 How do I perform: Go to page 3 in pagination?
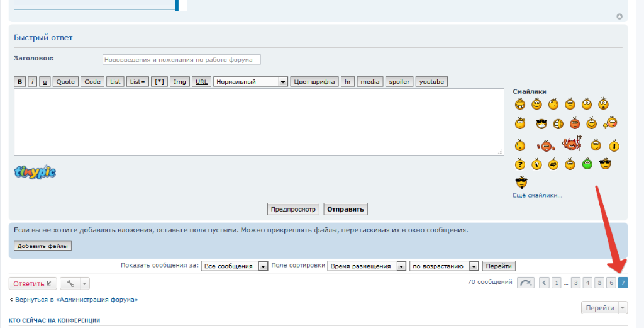click(576, 283)
